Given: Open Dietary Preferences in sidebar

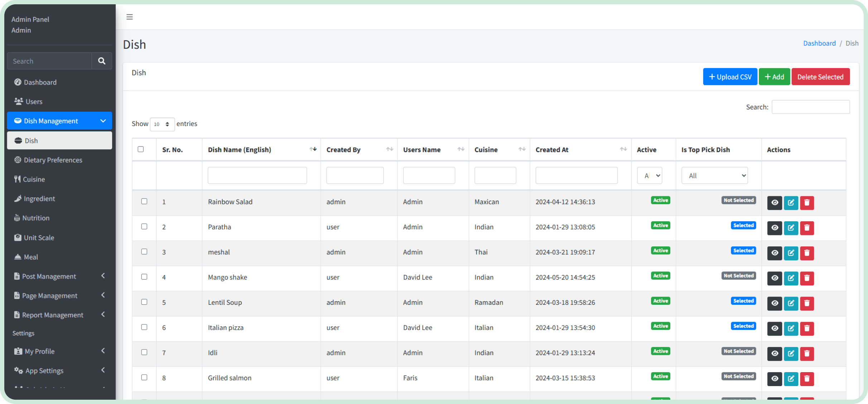Looking at the screenshot, I should 53,160.
